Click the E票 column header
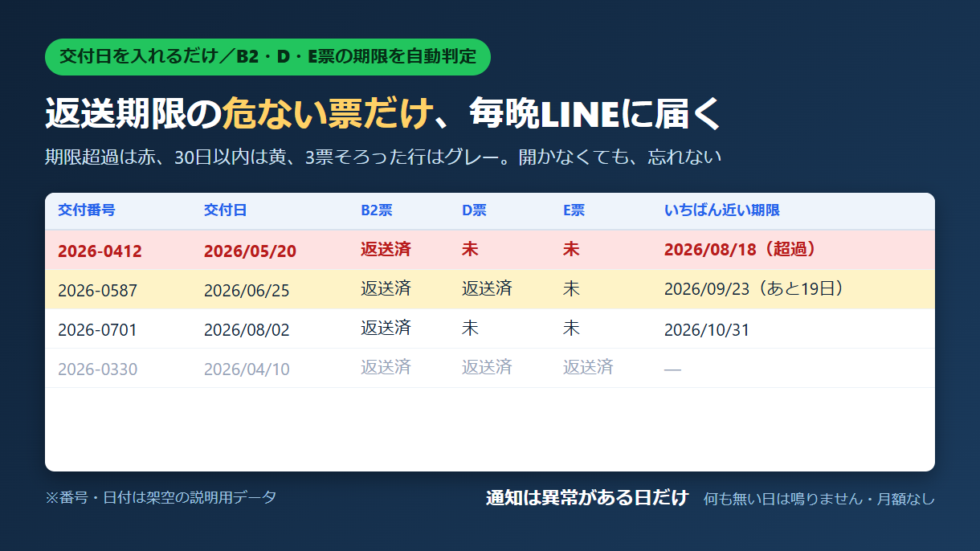This screenshot has height=551, width=980. [x=574, y=210]
